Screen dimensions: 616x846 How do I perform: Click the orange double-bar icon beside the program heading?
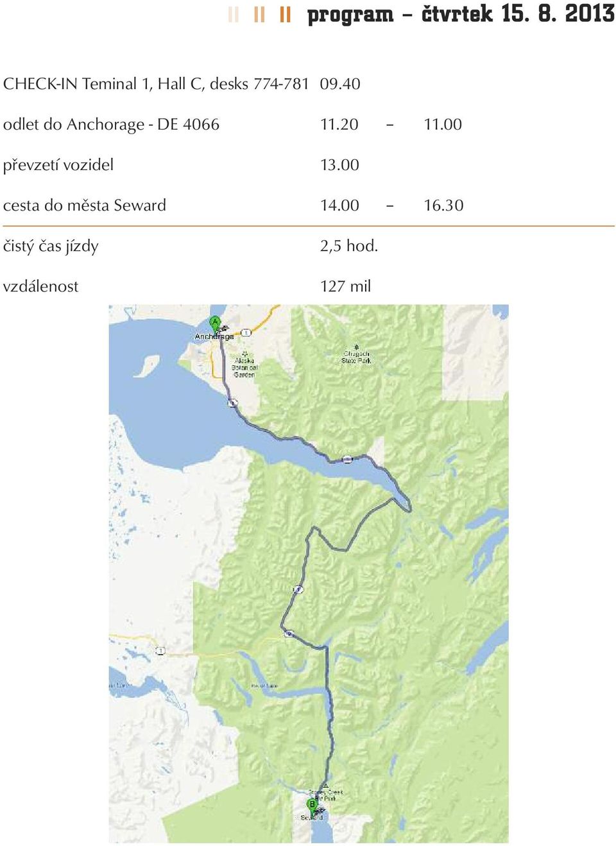tap(286, 14)
